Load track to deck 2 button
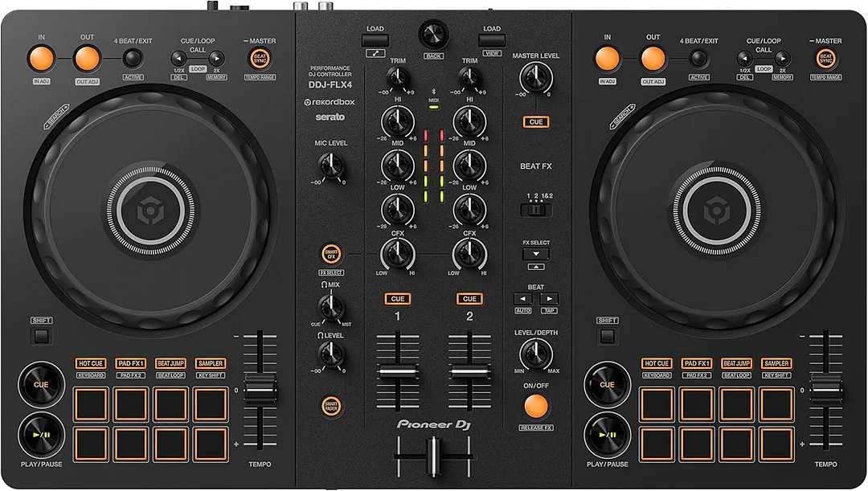The image size is (868, 491). point(492,40)
